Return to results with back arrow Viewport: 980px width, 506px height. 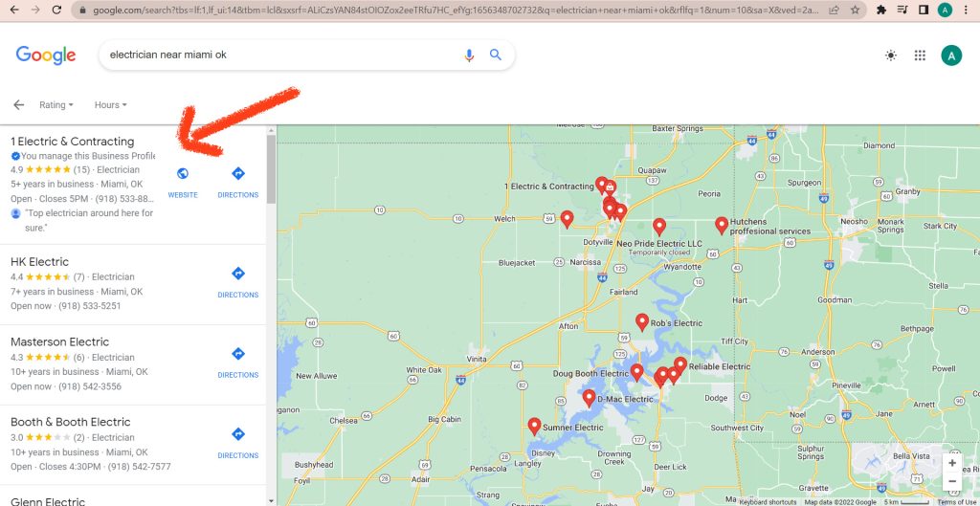19,105
